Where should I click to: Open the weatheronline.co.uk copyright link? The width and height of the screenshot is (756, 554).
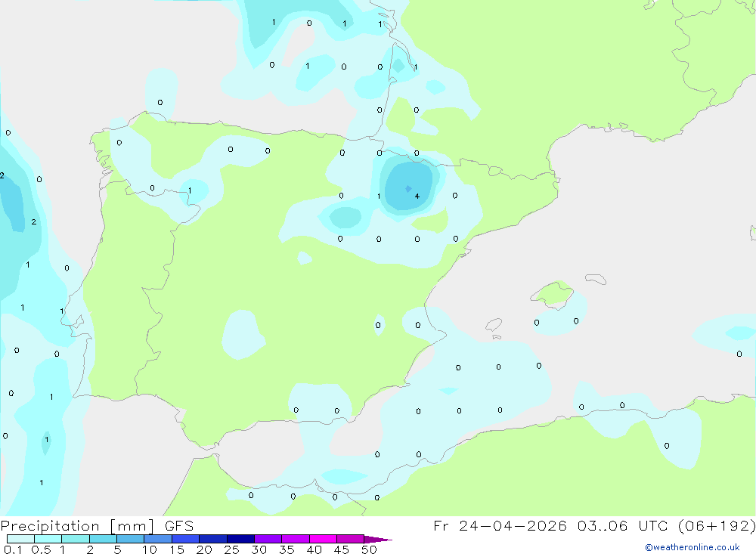click(692, 547)
